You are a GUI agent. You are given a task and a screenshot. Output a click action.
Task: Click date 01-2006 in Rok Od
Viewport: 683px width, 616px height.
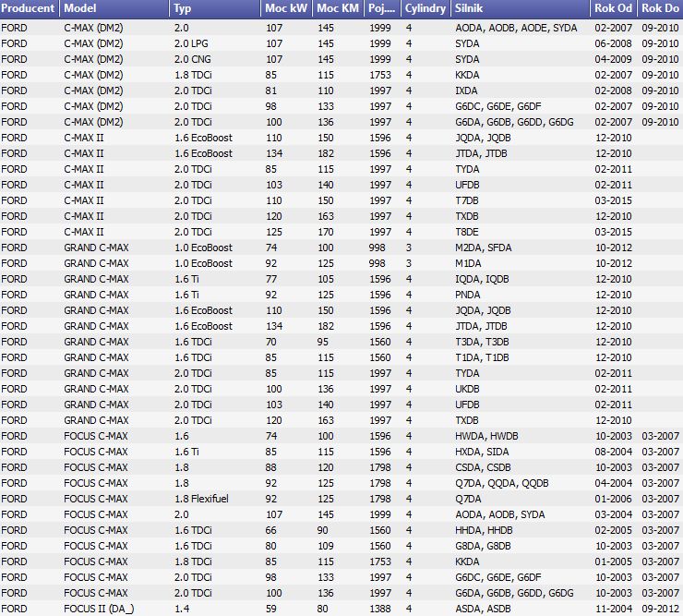(613, 499)
